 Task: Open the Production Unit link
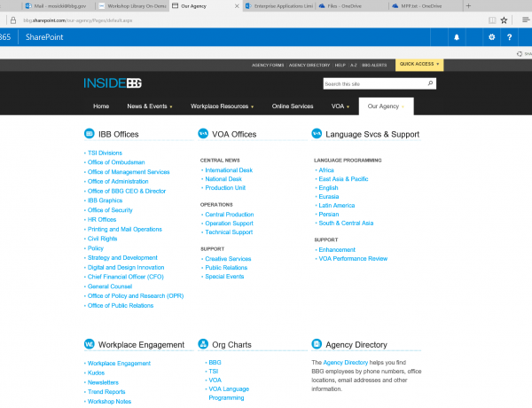pos(225,188)
